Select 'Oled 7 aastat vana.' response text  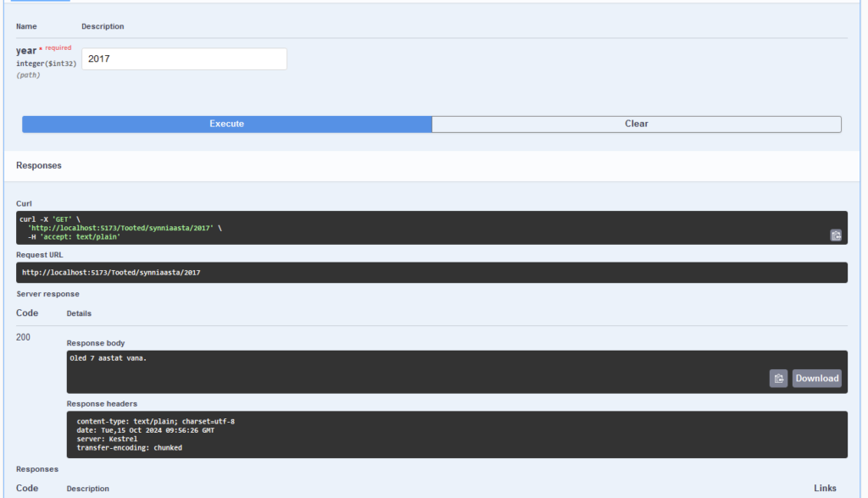(x=108, y=358)
